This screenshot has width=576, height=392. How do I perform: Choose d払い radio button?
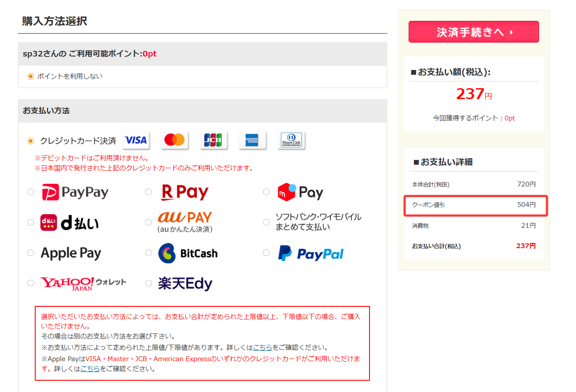click(30, 223)
